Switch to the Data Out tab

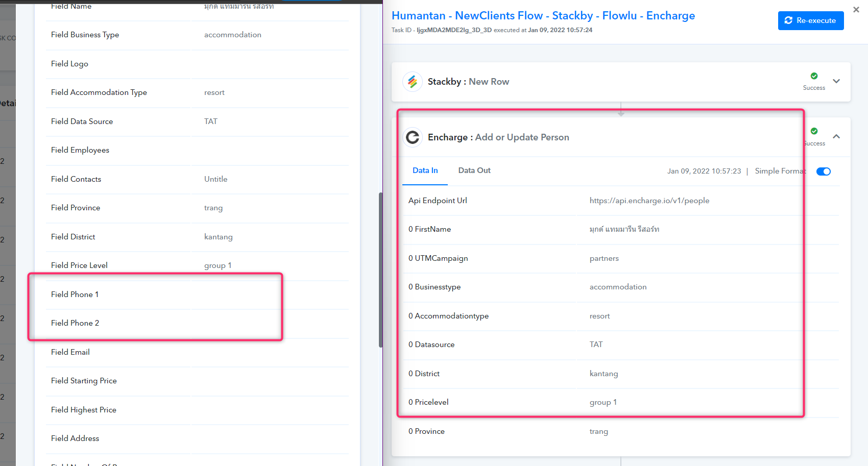pos(474,170)
